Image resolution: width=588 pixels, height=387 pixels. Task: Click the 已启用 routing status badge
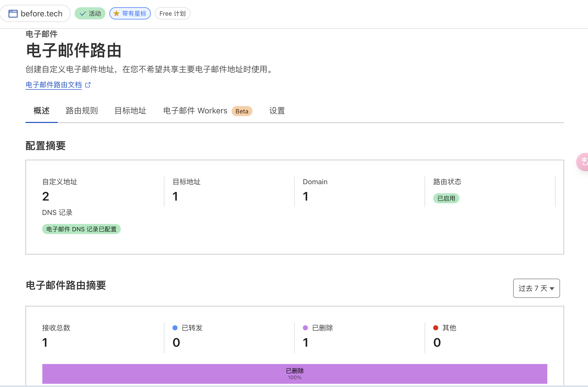(x=446, y=199)
